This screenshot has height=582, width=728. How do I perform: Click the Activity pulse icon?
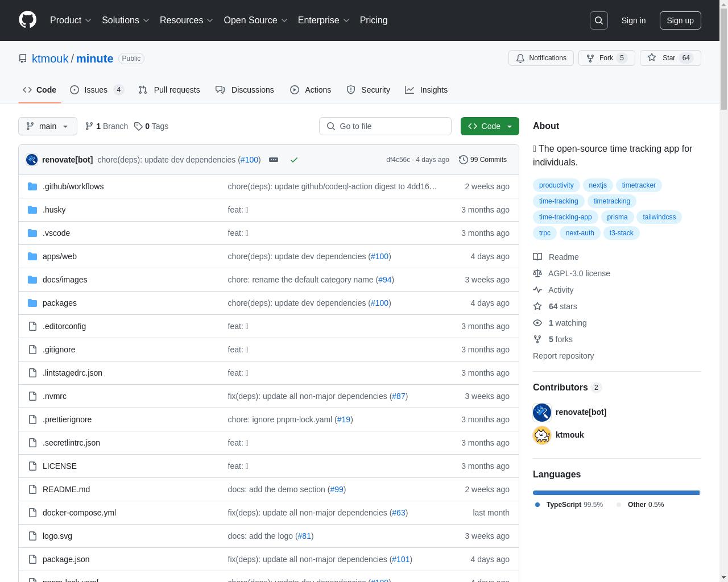tap(537, 290)
